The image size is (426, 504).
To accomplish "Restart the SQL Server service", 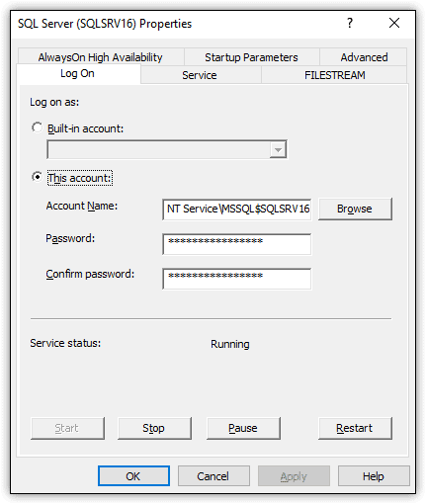I will tap(355, 428).
